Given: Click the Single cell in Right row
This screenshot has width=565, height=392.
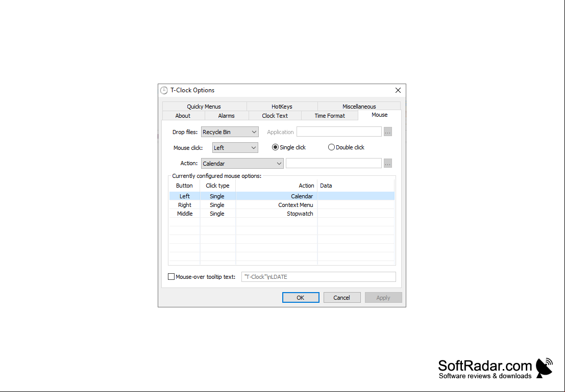Looking at the screenshot, I should [217, 205].
